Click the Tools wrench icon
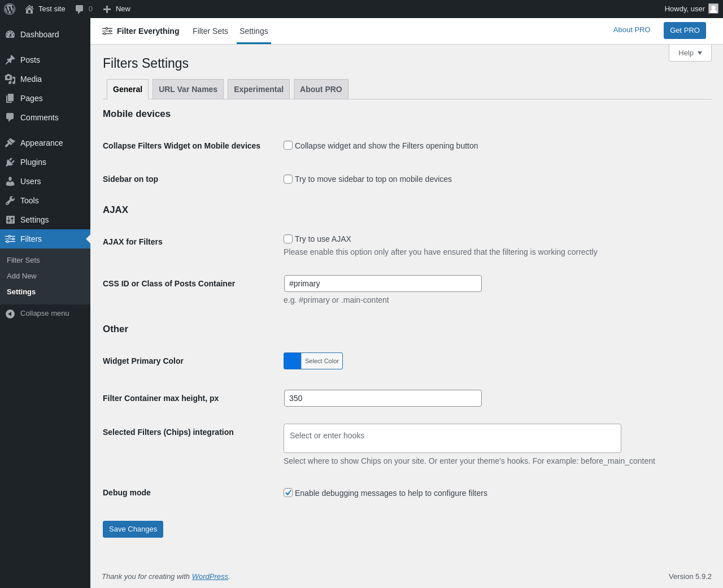Viewport: 723px width, 588px height. (10, 201)
